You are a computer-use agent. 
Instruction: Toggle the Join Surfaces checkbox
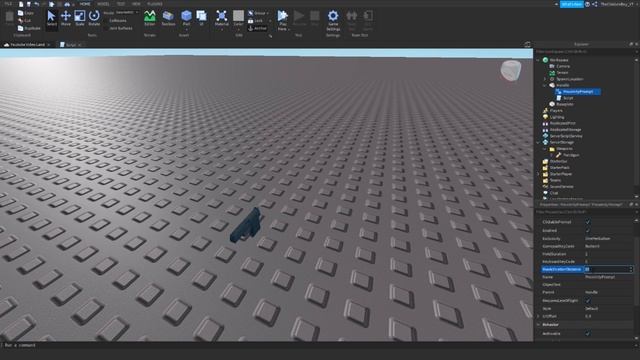pyautogui.click(x=106, y=28)
